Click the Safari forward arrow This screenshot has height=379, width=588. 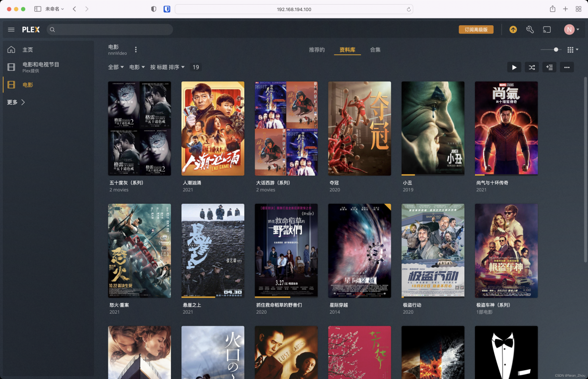[x=87, y=9]
